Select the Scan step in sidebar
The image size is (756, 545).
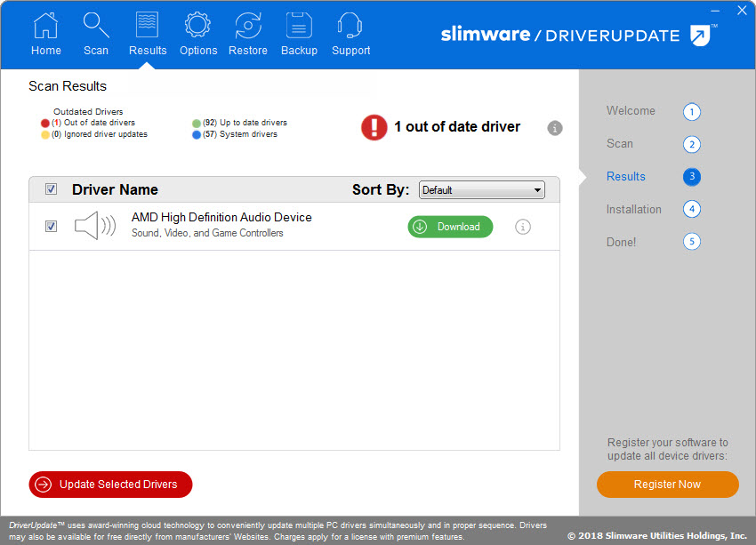tap(620, 144)
